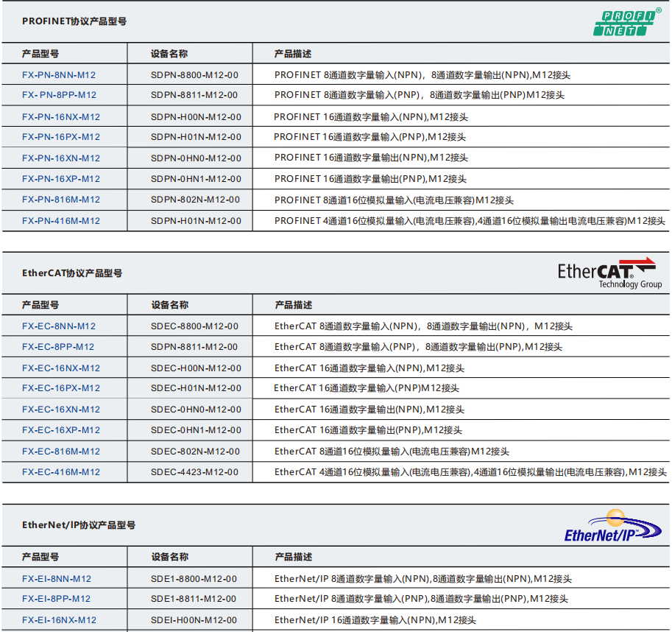
Task: Click the FX-EI-16NX-M12 model link
Action: pos(59,620)
